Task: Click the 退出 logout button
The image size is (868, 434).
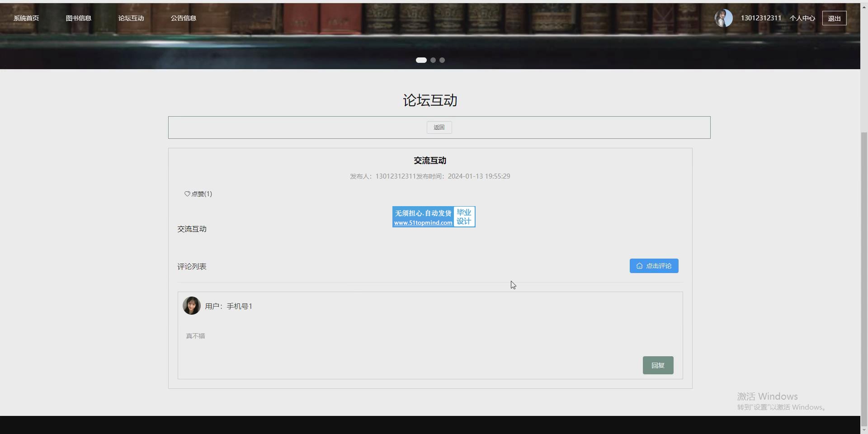Action: coord(834,18)
